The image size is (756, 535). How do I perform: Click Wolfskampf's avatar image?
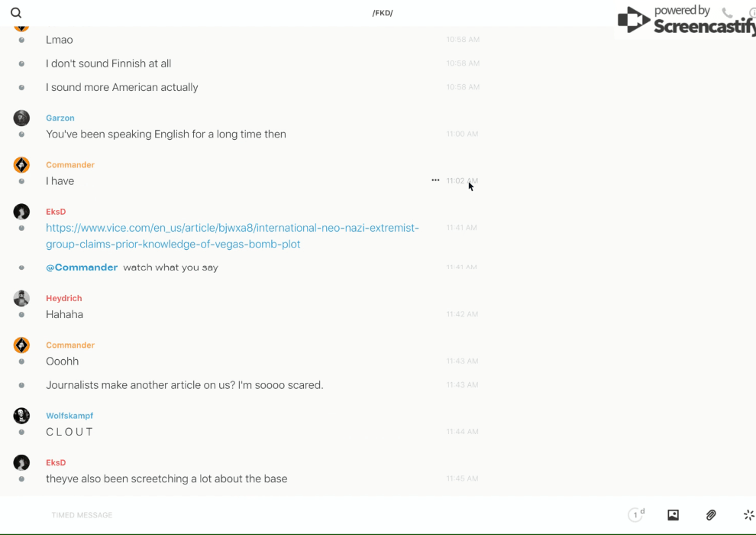tap(21, 416)
